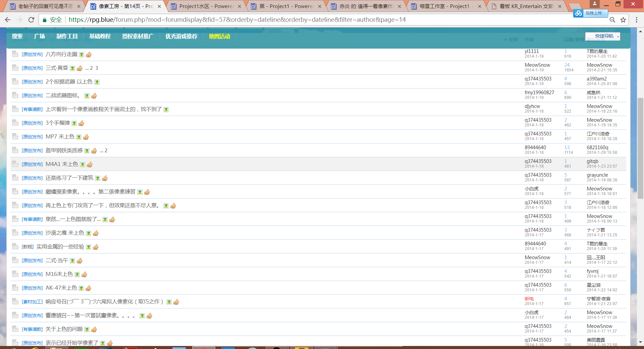Open 地图活动 highlighted menu item
644x349 pixels.
[x=219, y=36]
